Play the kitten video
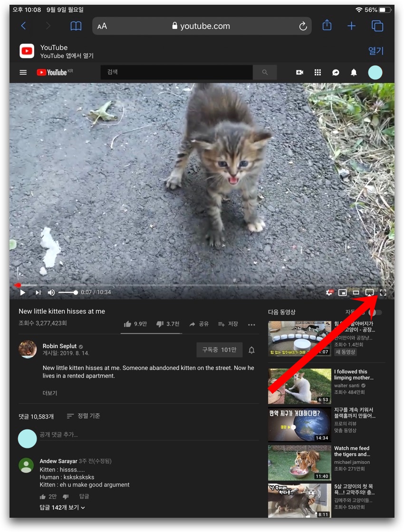The image size is (404, 532). click(x=22, y=293)
